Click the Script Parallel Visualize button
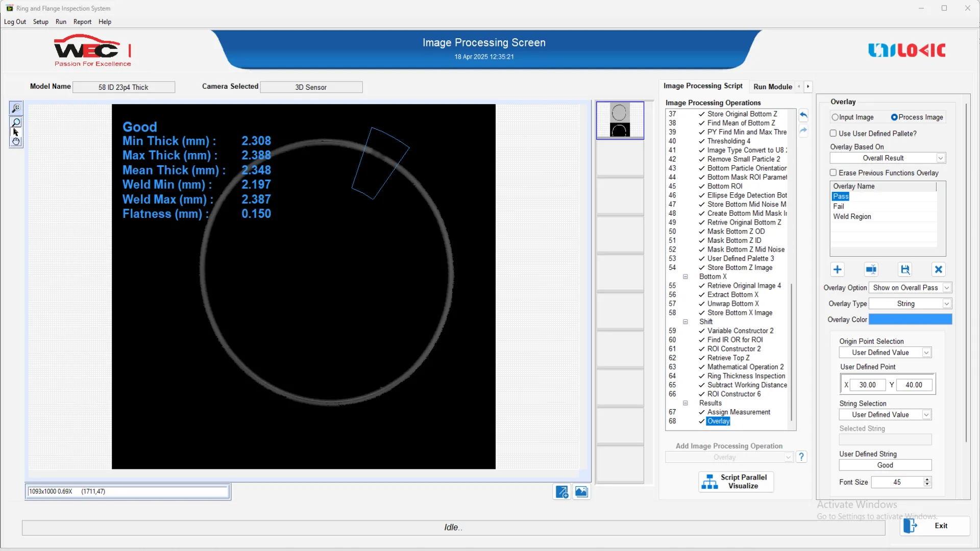 [x=736, y=482]
